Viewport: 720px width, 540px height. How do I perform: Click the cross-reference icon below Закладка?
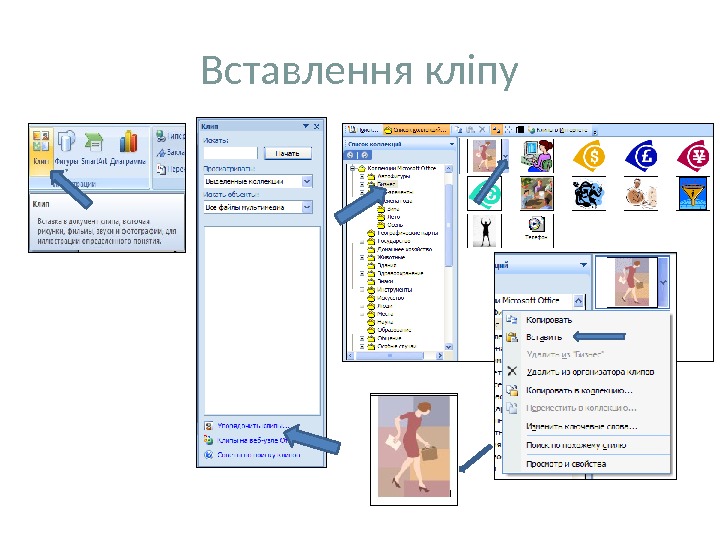[161, 169]
